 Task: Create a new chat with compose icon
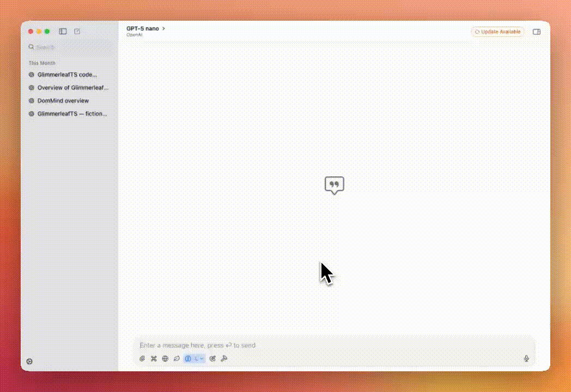(77, 32)
